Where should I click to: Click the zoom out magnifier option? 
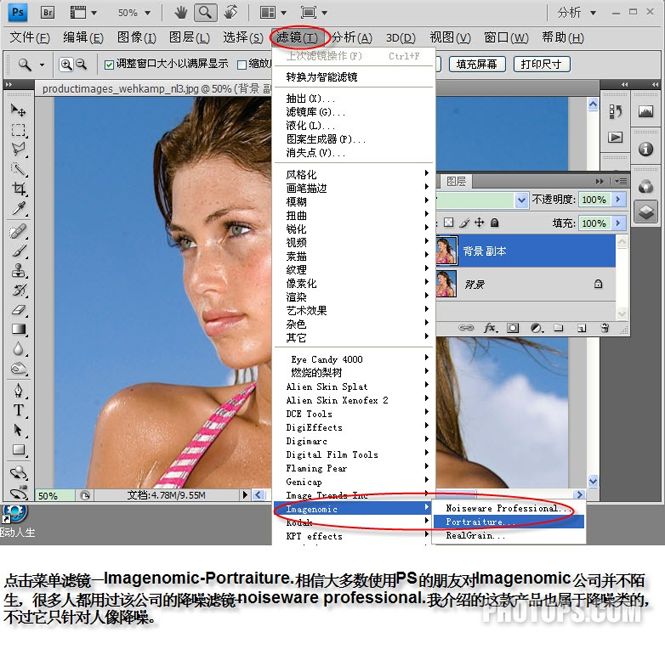click(x=81, y=64)
